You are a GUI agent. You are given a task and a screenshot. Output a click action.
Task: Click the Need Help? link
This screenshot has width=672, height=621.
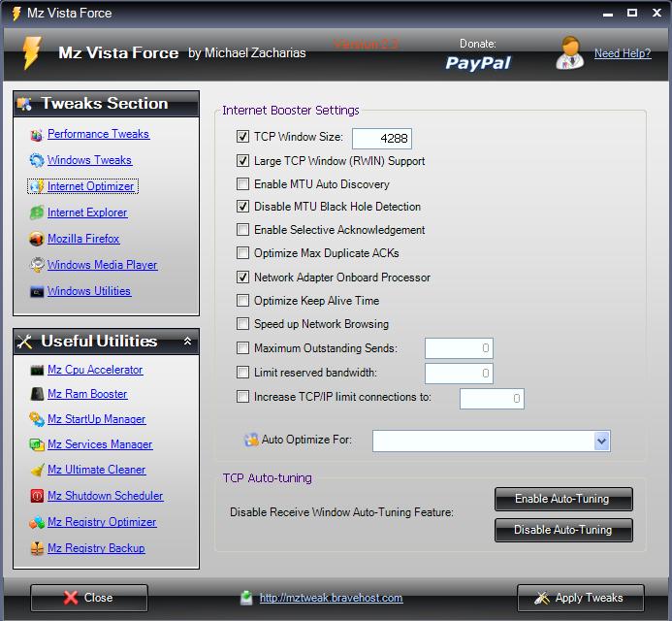[623, 53]
